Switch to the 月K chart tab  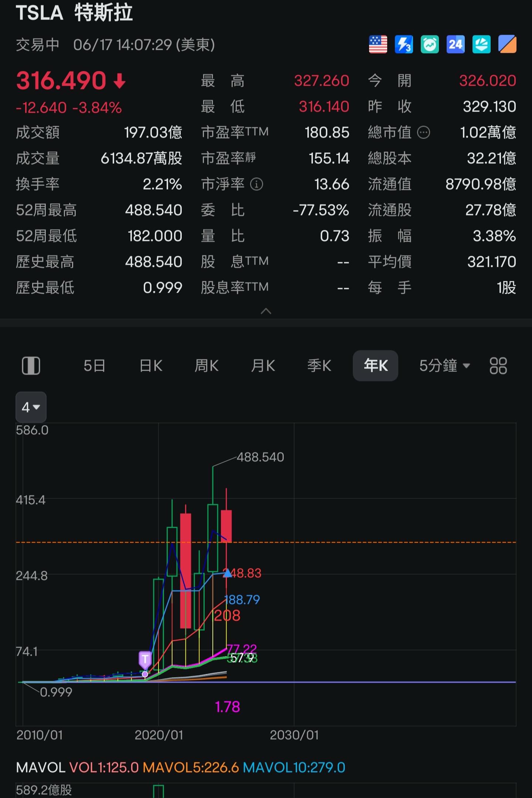point(263,366)
